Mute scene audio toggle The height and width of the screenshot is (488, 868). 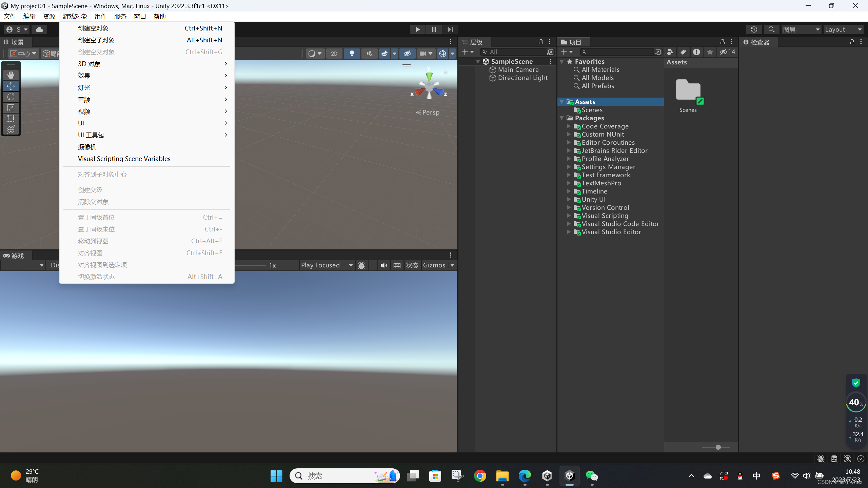click(369, 54)
